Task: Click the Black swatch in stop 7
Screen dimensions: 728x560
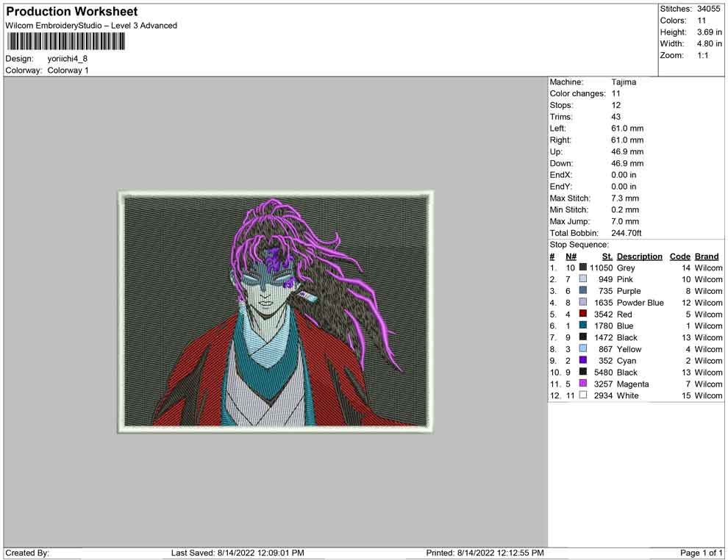Action: [x=582, y=337]
